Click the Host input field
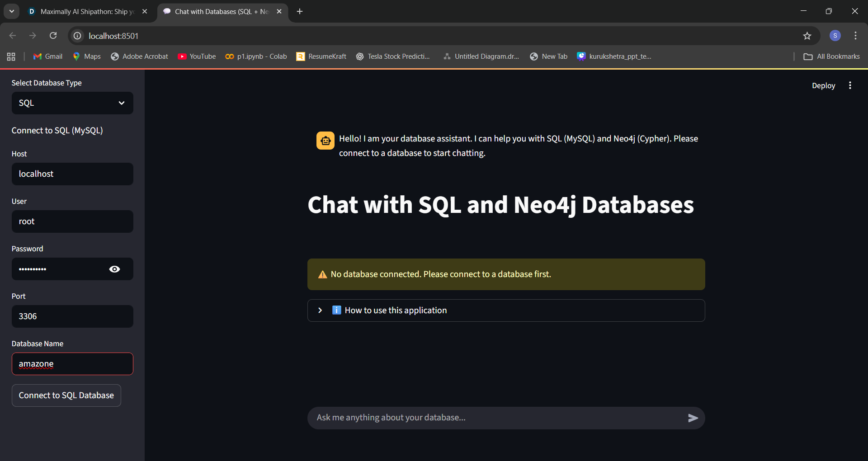The width and height of the screenshot is (868, 461). [72, 174]
